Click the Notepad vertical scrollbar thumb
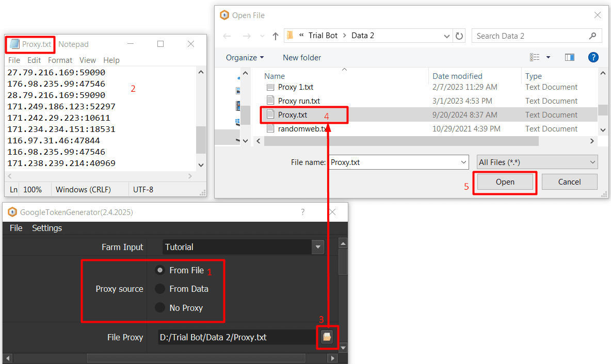This screenshot has height=364, width=611. (201, 140)
